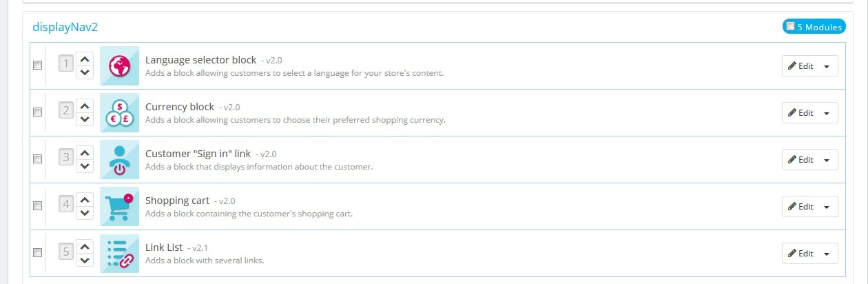Click the Link List module icon

pyautogui.click(x=119, y=254)
